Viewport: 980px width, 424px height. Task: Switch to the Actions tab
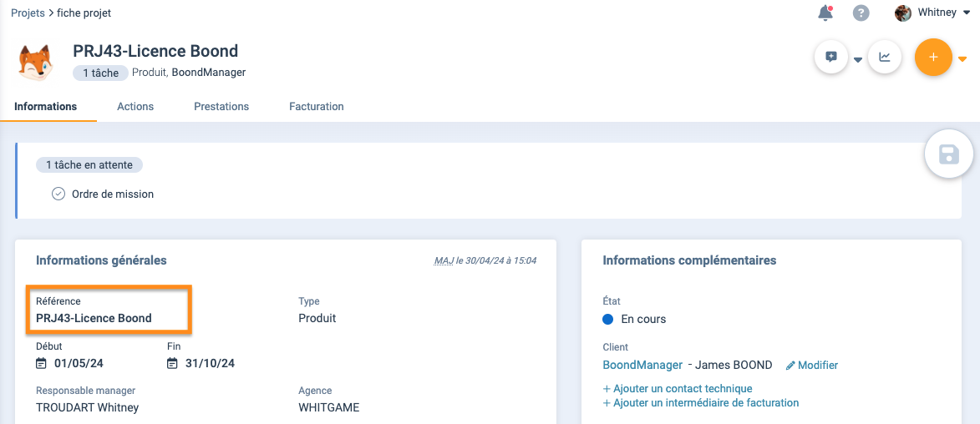point(135,107)
